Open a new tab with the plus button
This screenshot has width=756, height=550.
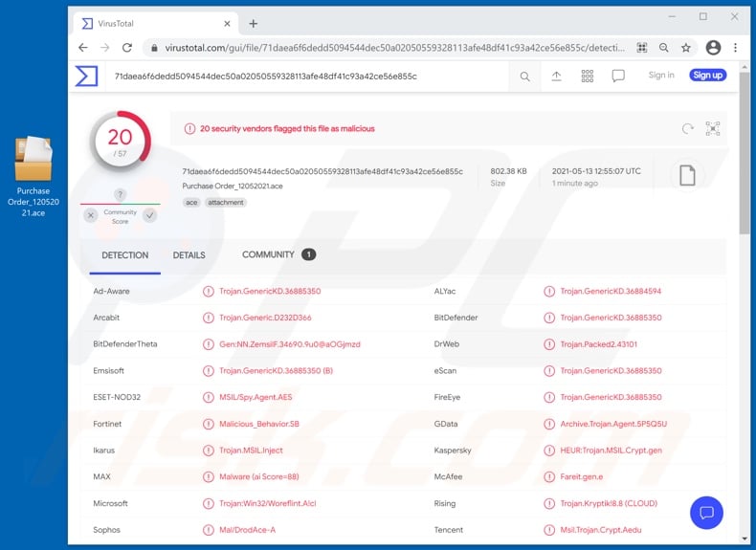pos(254,24)
